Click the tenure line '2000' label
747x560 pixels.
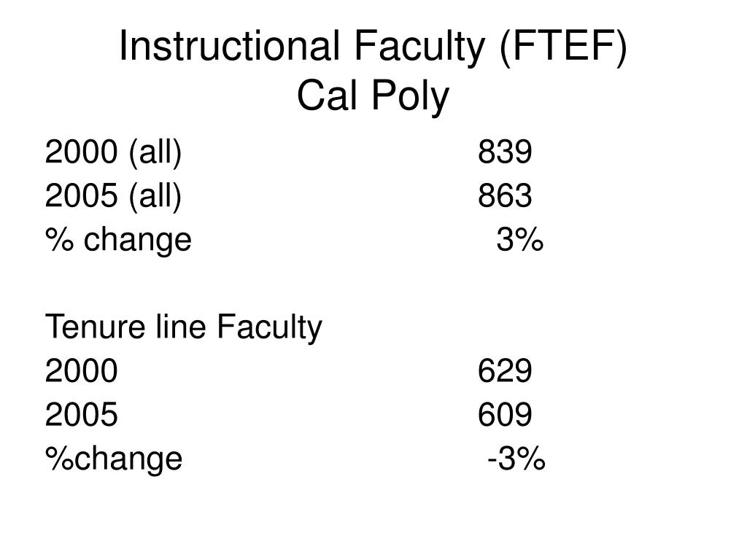(82, 371)
